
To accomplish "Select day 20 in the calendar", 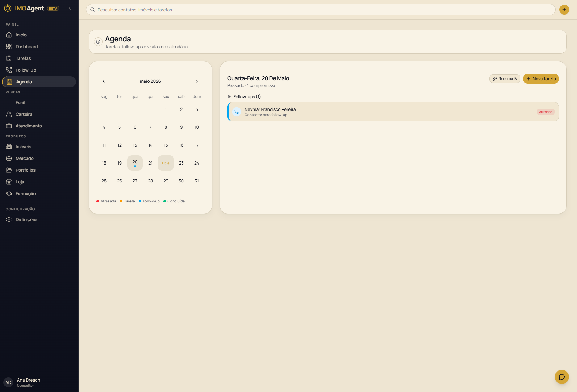I will [x=135, y=163].
